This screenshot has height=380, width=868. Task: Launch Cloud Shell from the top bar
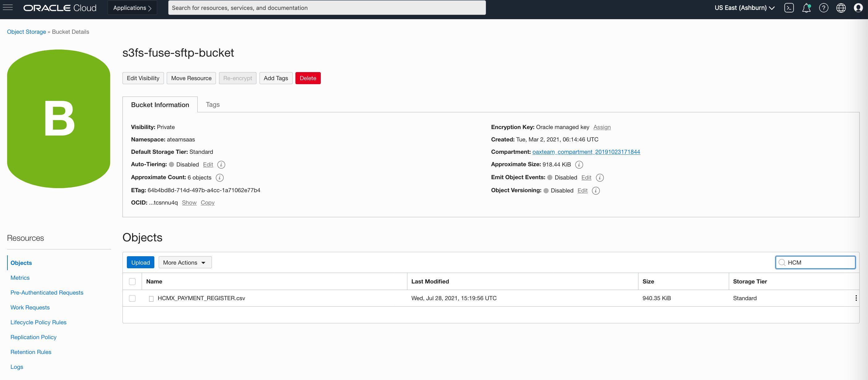[789, 8]
